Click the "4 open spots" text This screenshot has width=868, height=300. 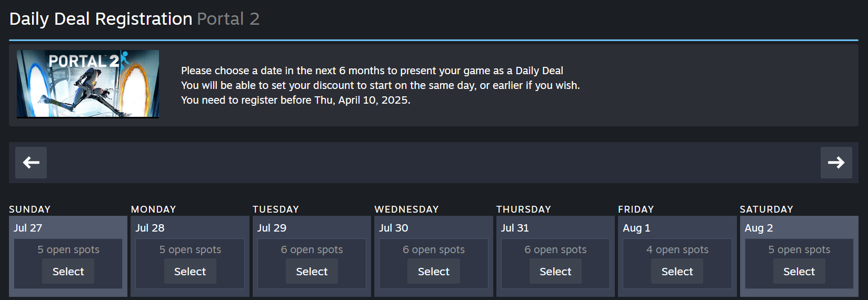(677, 249)
